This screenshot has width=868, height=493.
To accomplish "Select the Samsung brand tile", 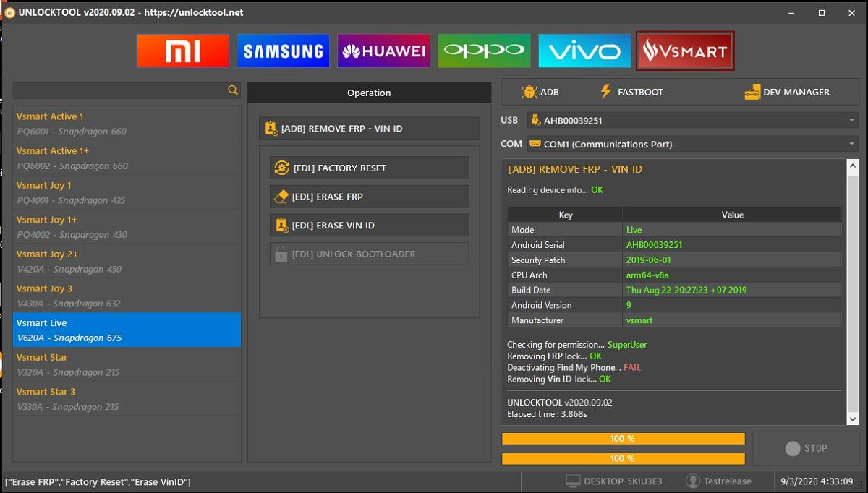I will [283, 51].
